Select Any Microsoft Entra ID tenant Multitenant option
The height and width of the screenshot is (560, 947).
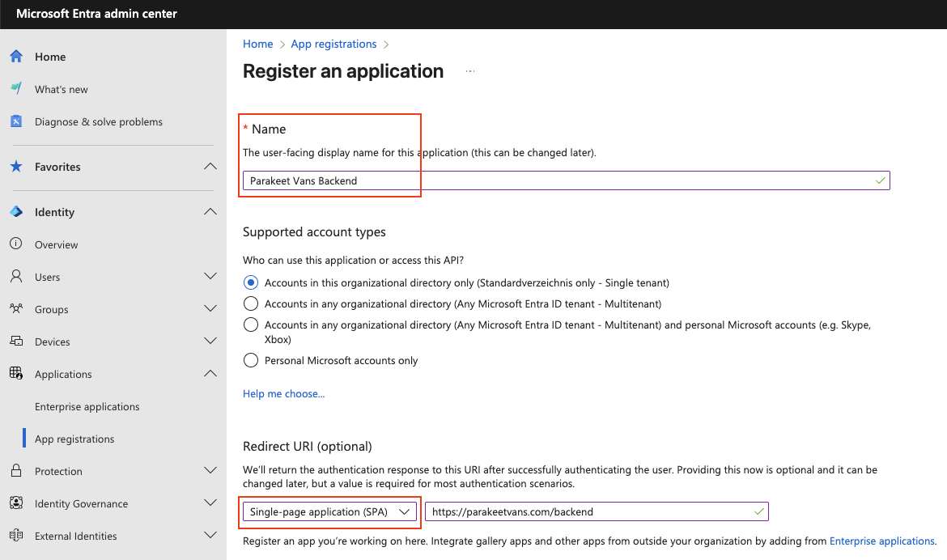click(x=251, y=303)
